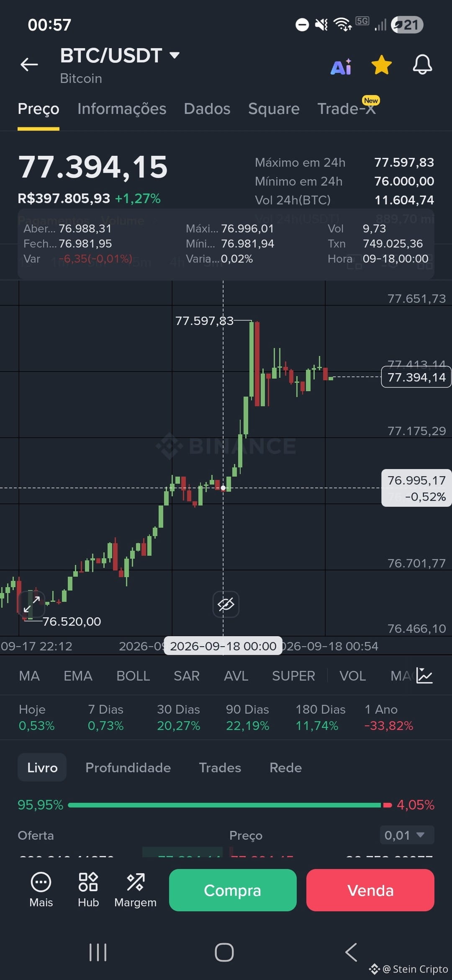Select the Profundidade tab
The image size is (452, 980).
(128, 768)
